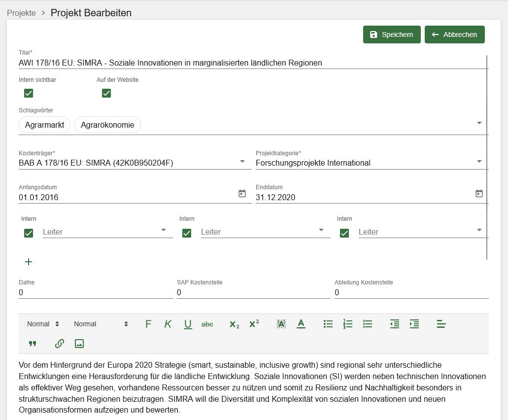Select the Agrarökonomie keyword chip

(x=107, y=125)
